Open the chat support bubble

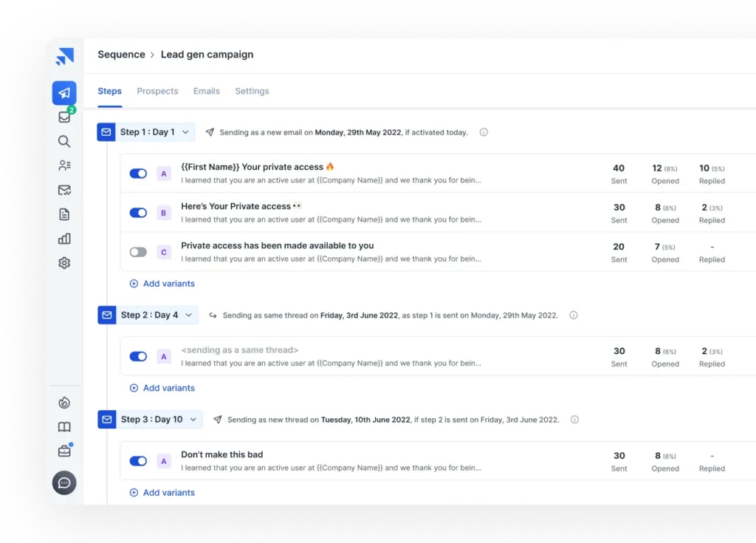(64, 482)
